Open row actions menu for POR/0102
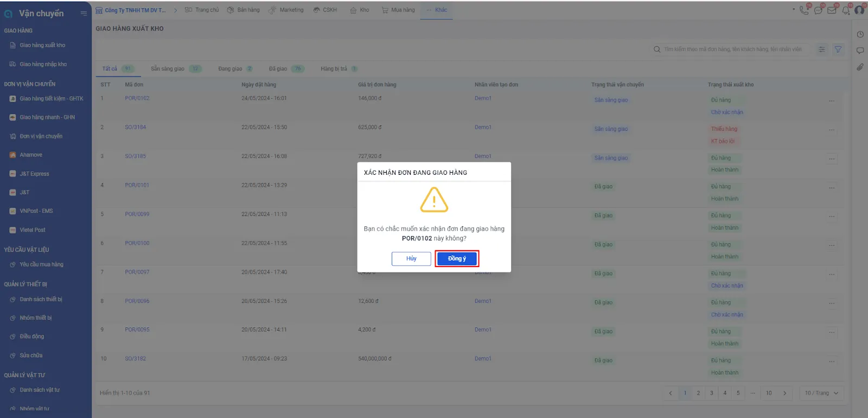The width and height of the screenshot is (868, 418). coord(832,101)
